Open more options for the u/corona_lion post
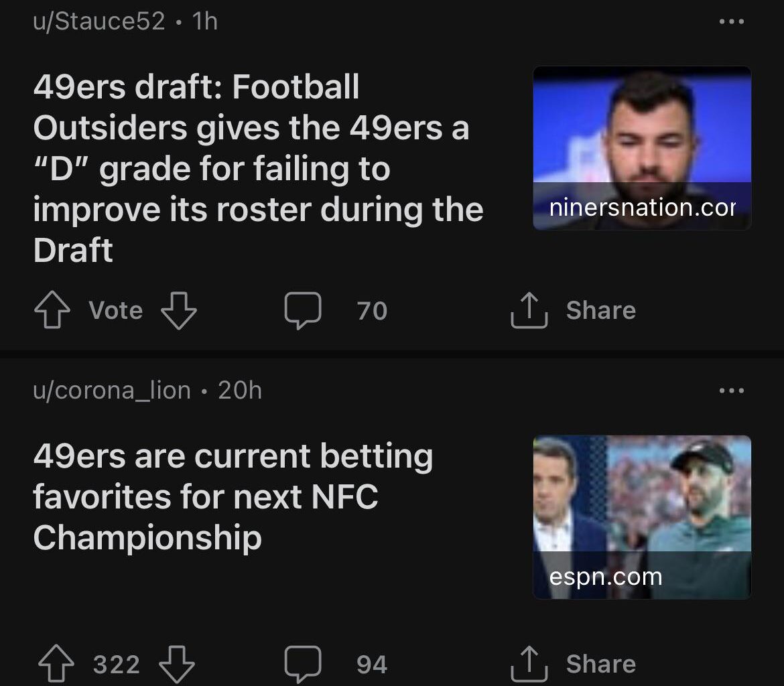784x686 pixels. click(730, 391)
